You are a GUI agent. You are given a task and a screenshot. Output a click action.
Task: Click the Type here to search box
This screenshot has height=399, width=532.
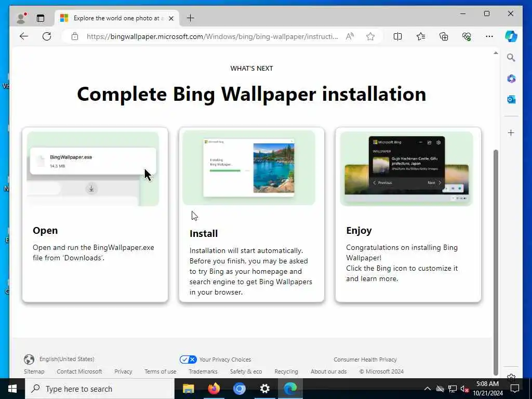click(100, 389)
